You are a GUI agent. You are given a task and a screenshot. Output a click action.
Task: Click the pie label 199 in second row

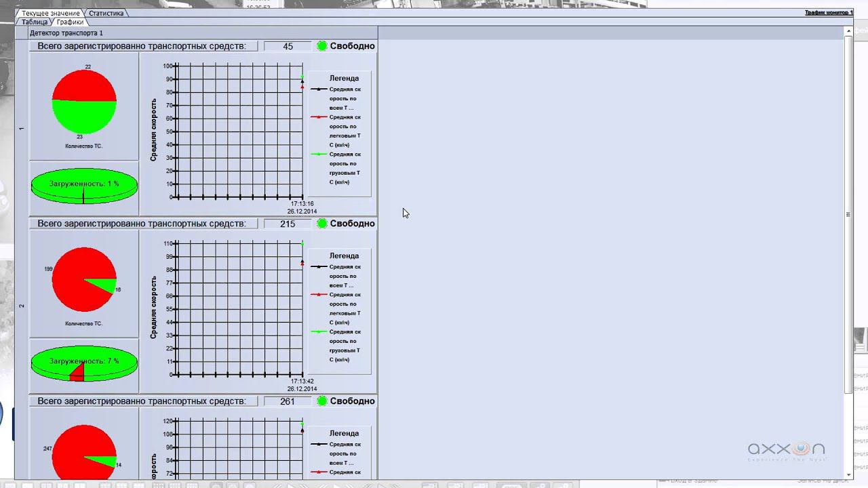(x=48, y=269)
